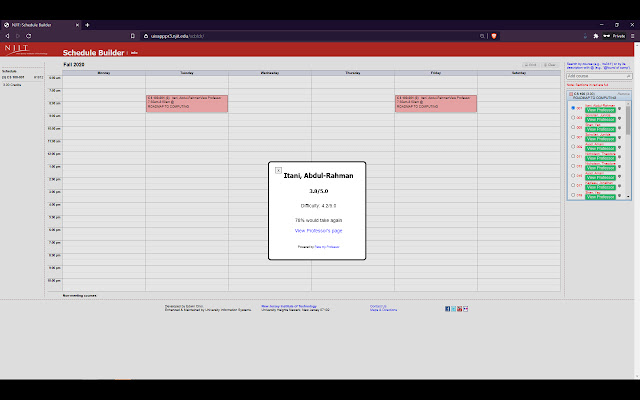Click the search icon in Add course field
This screenshot has height=400, width=640.
pos(629,76)
